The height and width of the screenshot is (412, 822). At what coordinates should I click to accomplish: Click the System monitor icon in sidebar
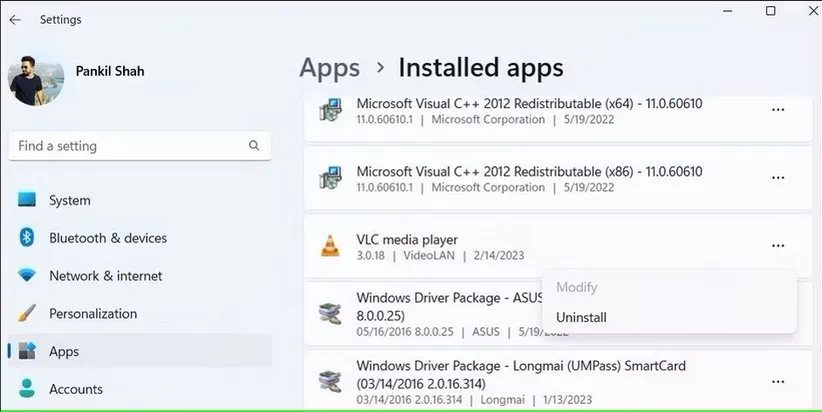[x=27, y=200]
